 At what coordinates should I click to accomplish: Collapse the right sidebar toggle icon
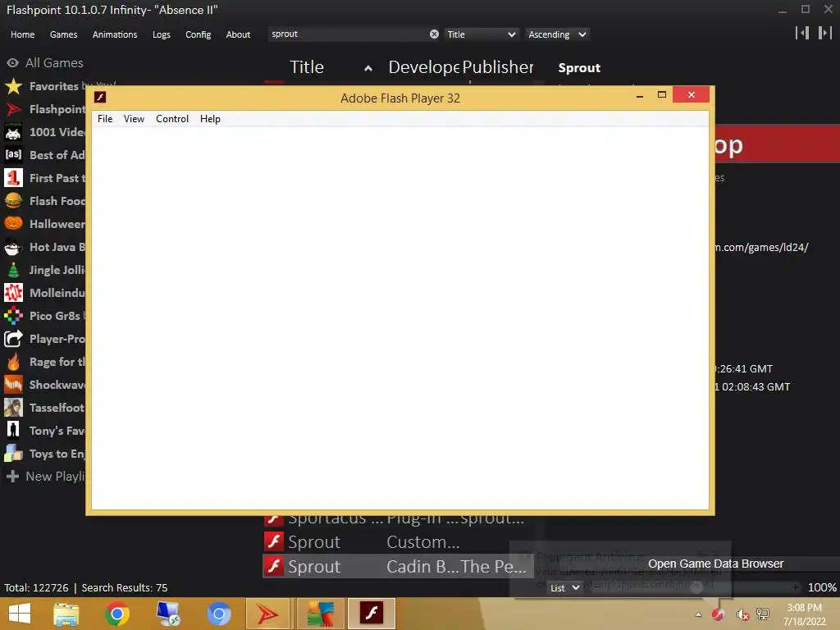[x=825, y=33]
